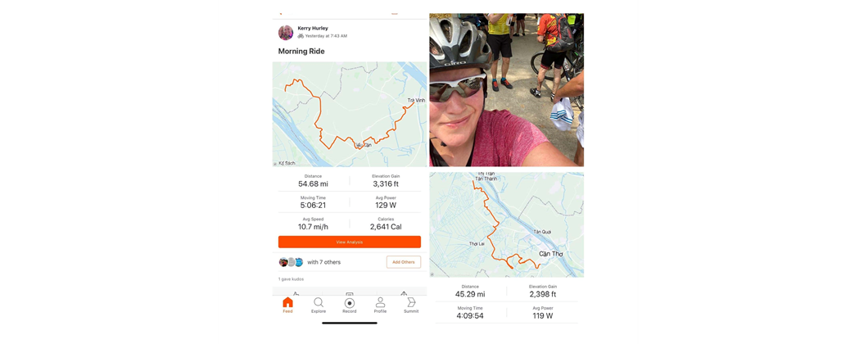This screenshot has height=344, width=868.
Task: Open the Can Tho route map
Action: click(x=507, y=224)
